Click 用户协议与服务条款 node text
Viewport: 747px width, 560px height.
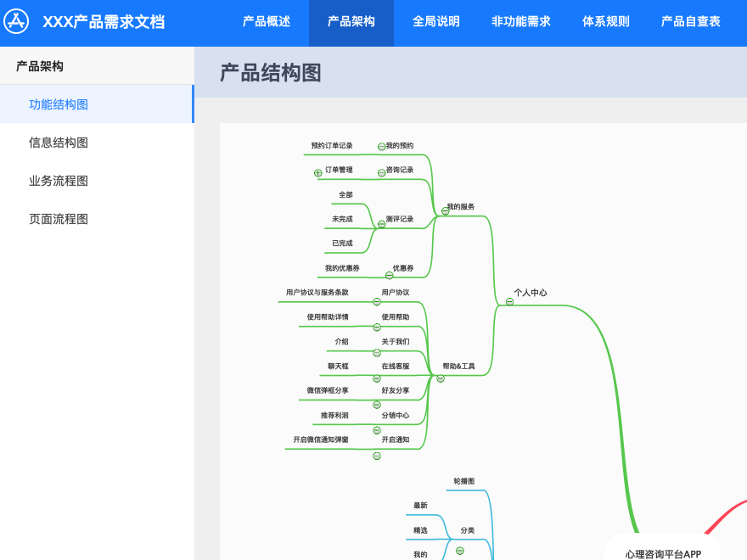coord(317,293)
